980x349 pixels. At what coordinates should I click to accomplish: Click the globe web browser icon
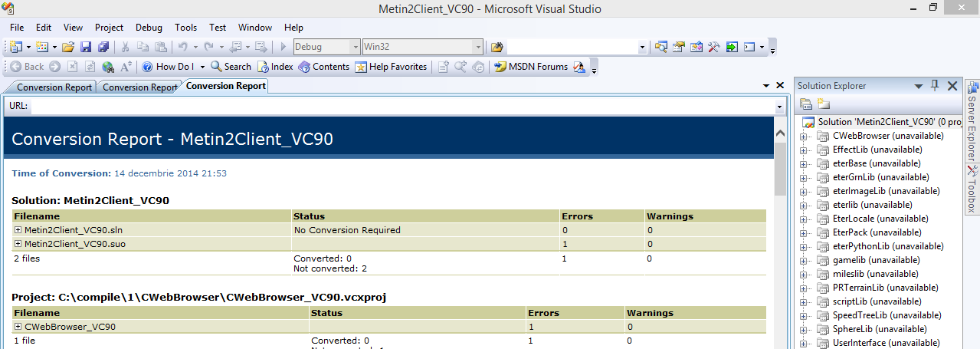(108, 67)
